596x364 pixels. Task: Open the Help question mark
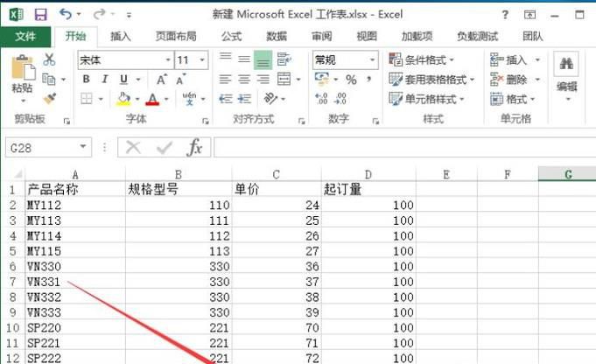[x=505, y=15]
